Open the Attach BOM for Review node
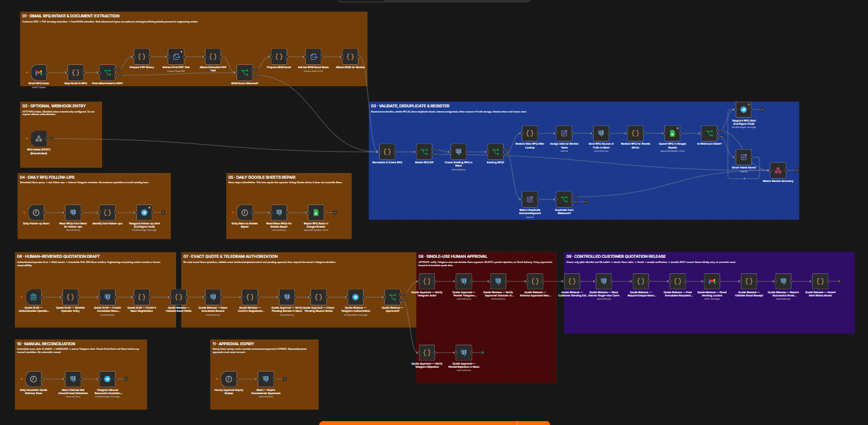The image size is (868, 425). pos(350,57)
